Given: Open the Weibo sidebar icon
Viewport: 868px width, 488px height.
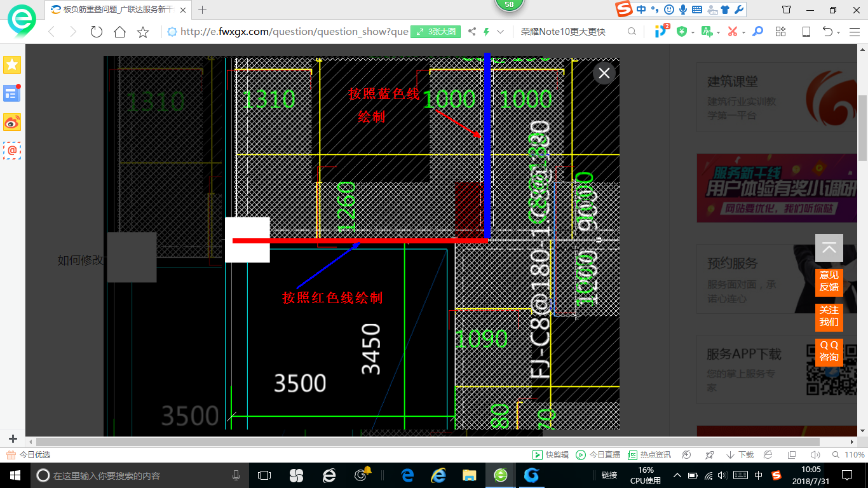Looking at the screenshot, I should pyautogui.click(x=12, y=122).
